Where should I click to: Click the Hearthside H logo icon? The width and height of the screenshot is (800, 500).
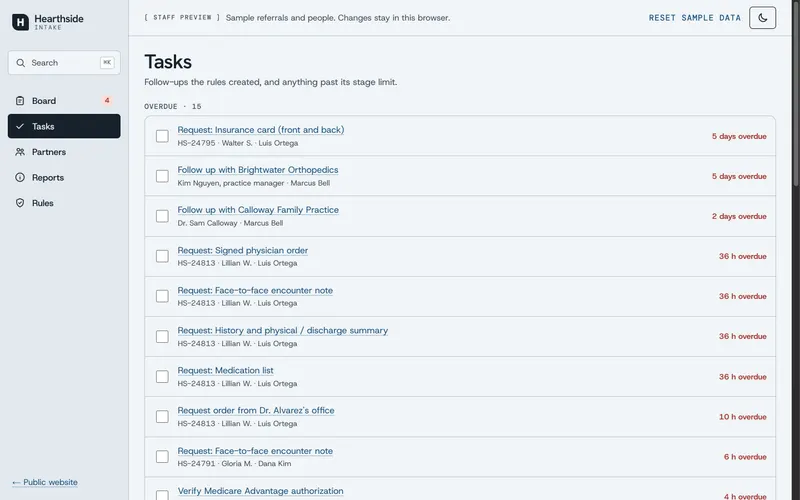click(20, 22)
